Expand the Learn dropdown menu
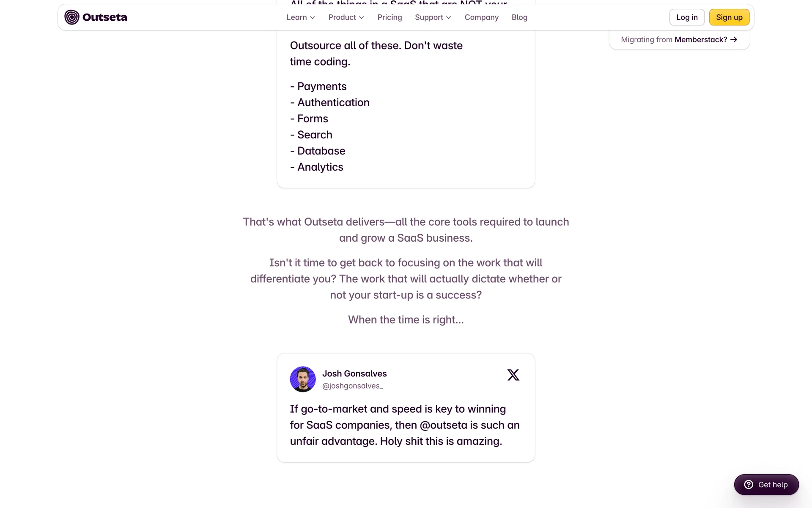The image size is (812, 508). (x=300, y=17)
